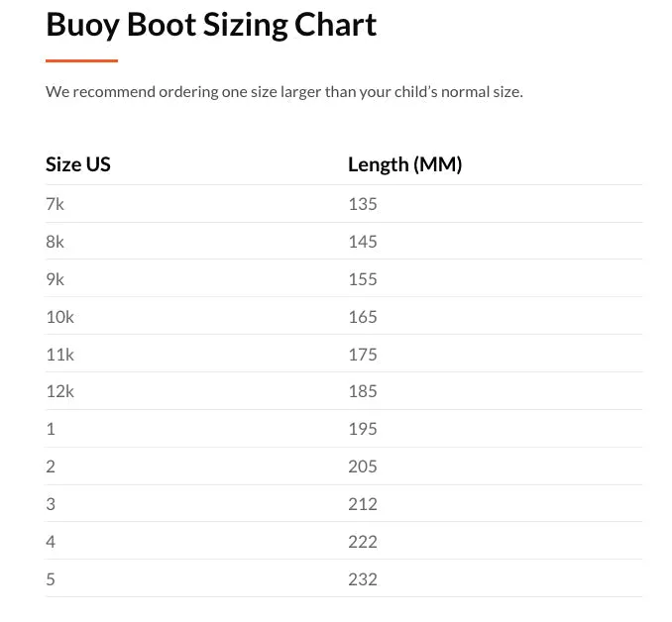Select the Length (MM) column header
672x622 pixels.
[404, 164]
